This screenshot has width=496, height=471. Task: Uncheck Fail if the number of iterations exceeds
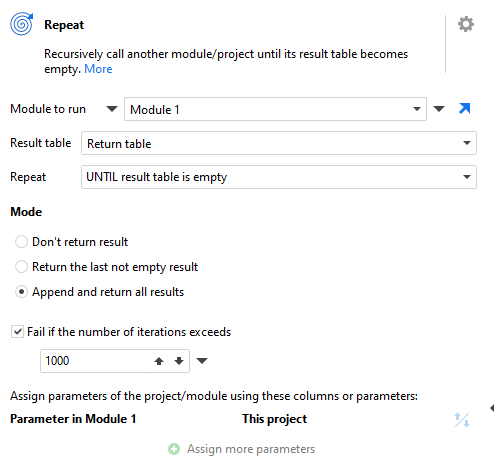point(17,332)
